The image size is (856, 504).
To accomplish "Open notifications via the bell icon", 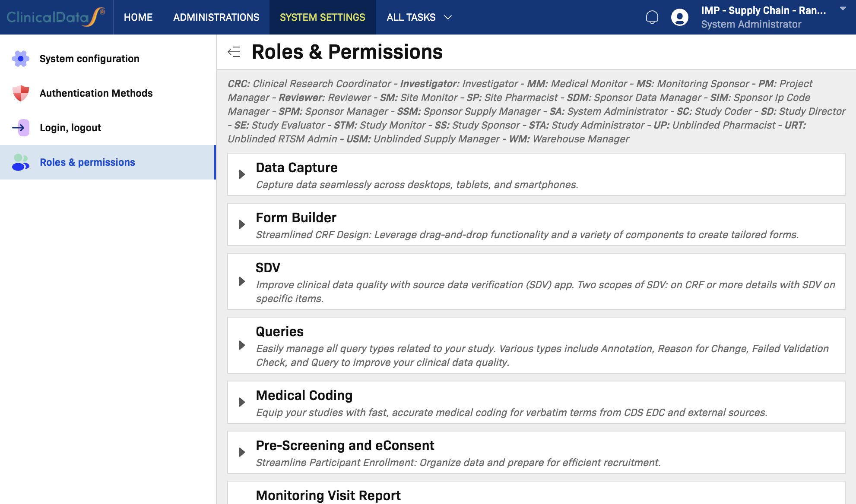I will [652, 17].
